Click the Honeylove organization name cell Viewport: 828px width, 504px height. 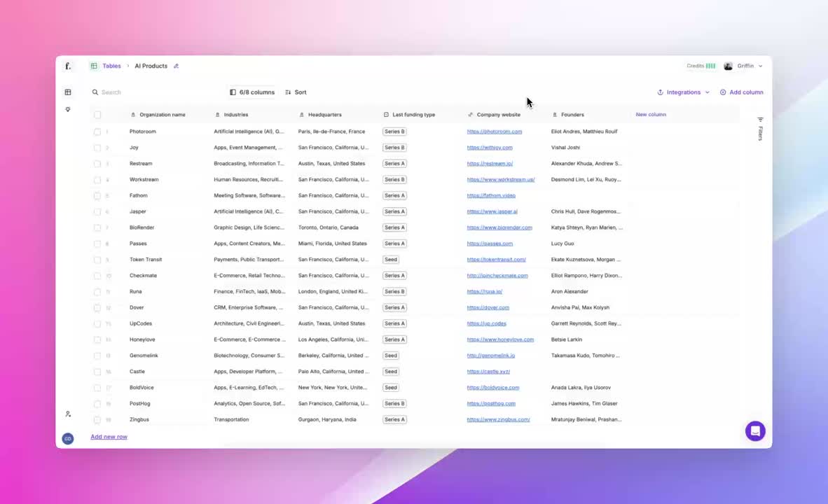point(142,340)
